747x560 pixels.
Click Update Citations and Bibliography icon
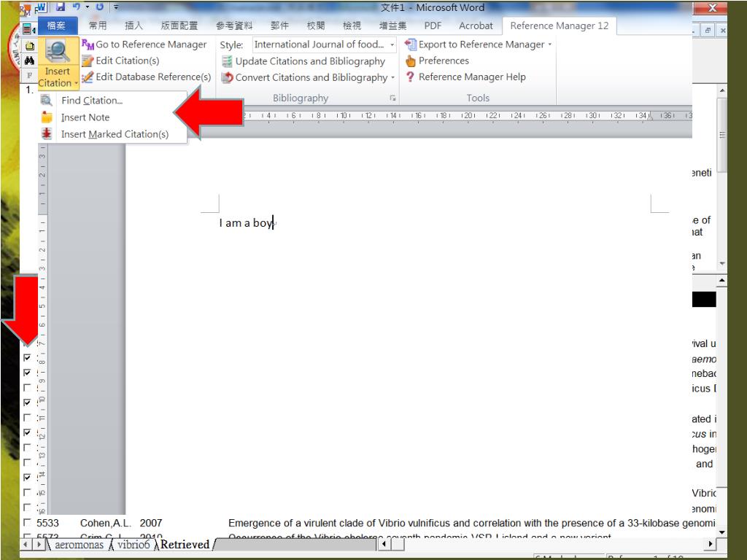(x=227, y=61)
